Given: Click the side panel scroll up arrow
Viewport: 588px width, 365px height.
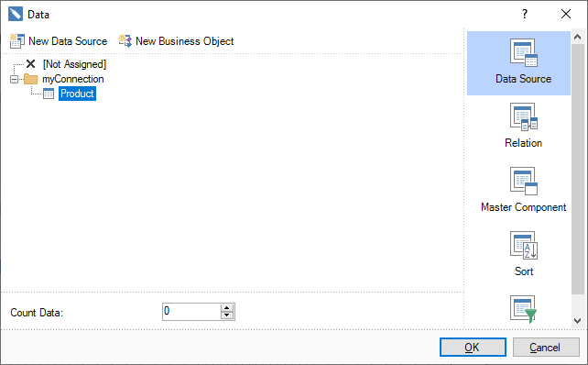Looking at the screenshot, I should point(578,37).
